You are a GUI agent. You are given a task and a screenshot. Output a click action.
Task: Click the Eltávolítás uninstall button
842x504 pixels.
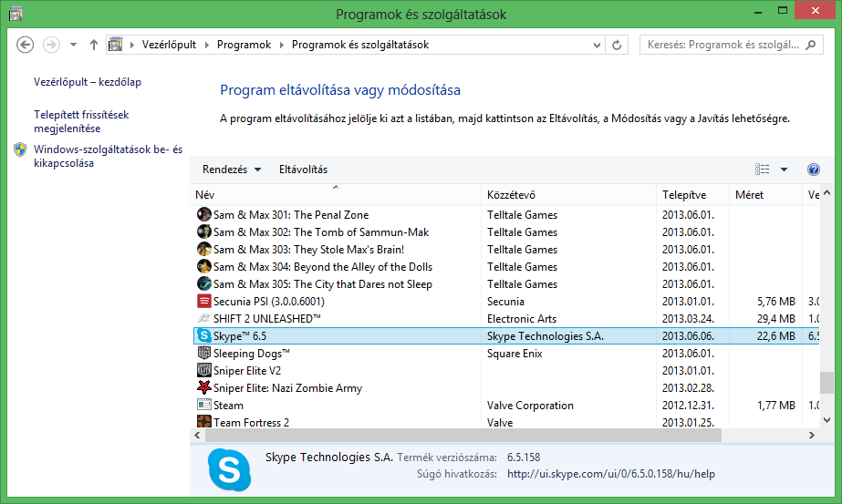pos(303,170)
